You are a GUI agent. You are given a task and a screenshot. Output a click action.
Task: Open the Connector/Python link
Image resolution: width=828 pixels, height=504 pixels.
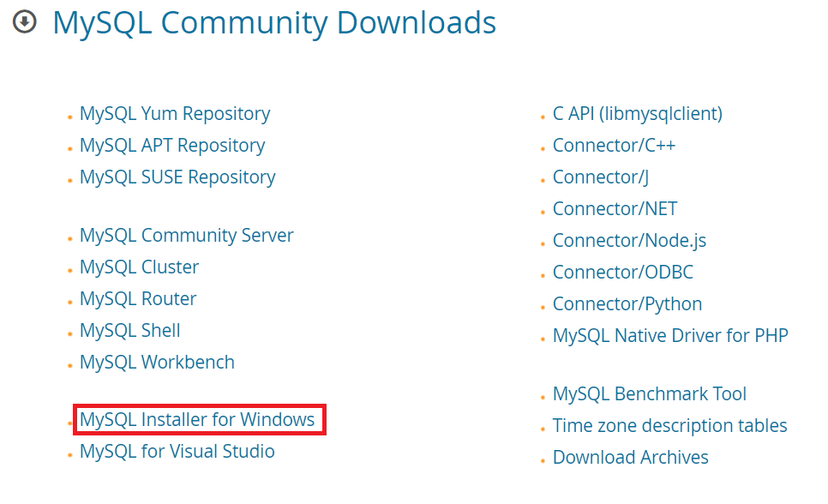(x=627, y=304)
